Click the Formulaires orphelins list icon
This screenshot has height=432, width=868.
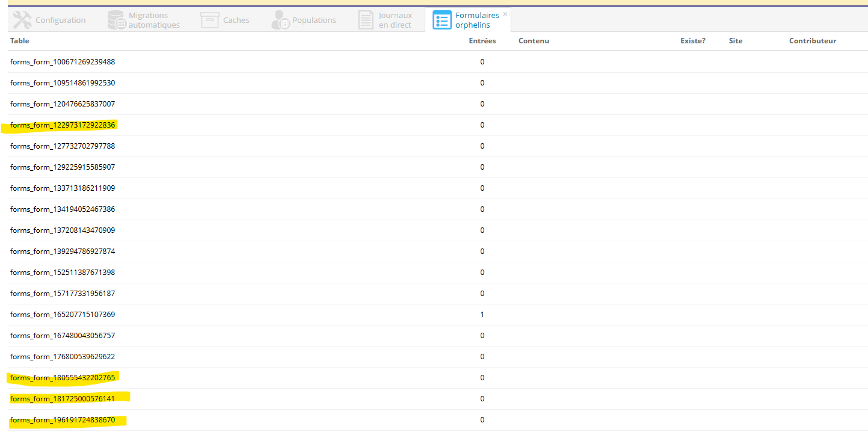(442, 20)
